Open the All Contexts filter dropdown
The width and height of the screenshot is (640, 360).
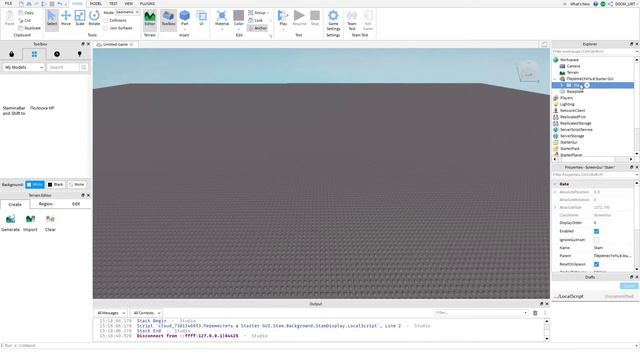(x=146, y=313)
